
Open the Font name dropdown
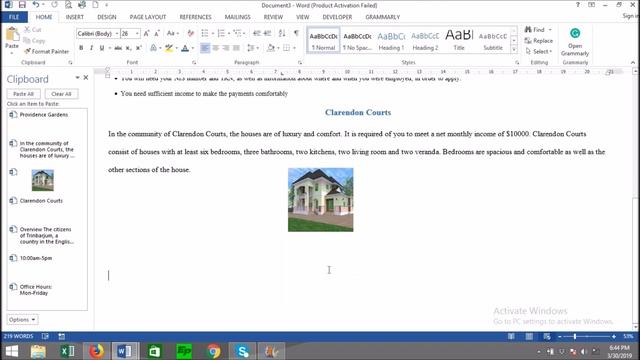coord(117,33)
